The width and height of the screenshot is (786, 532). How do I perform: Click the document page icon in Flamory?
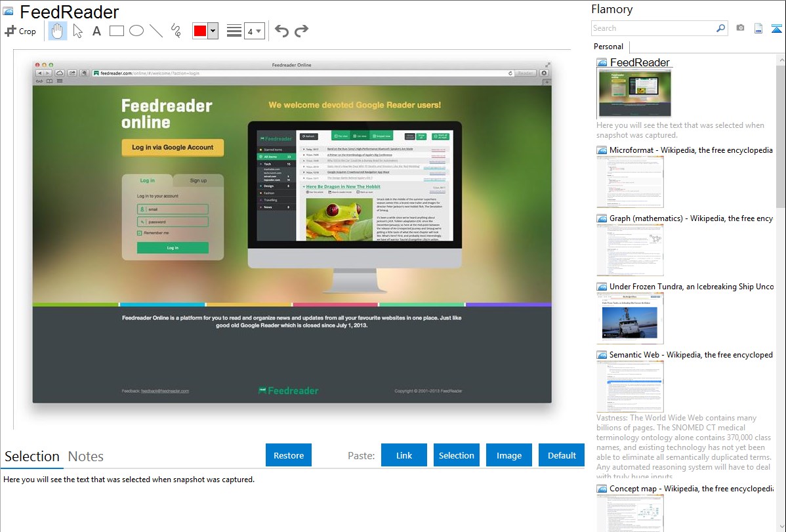tap(758, 28)
